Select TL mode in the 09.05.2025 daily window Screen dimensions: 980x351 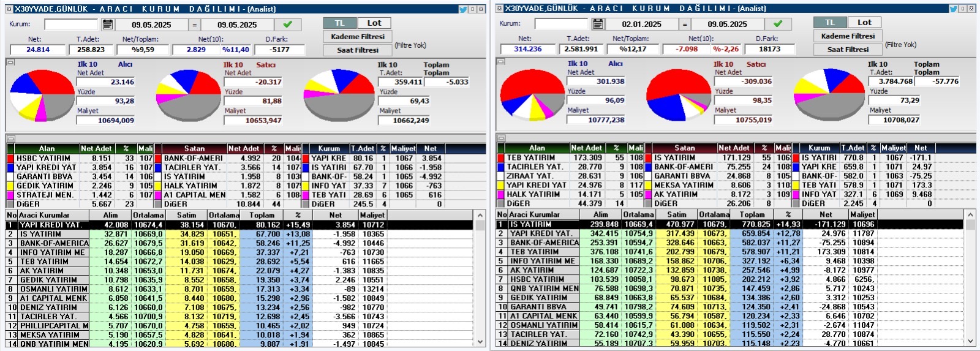(340, 23)
